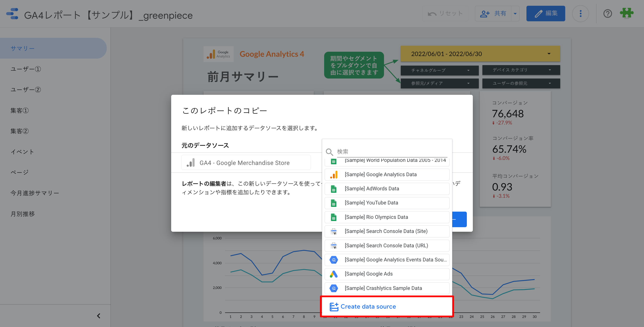Click the Looker Studio logo icon
644x327 pixels.
[x=12, y=14]
